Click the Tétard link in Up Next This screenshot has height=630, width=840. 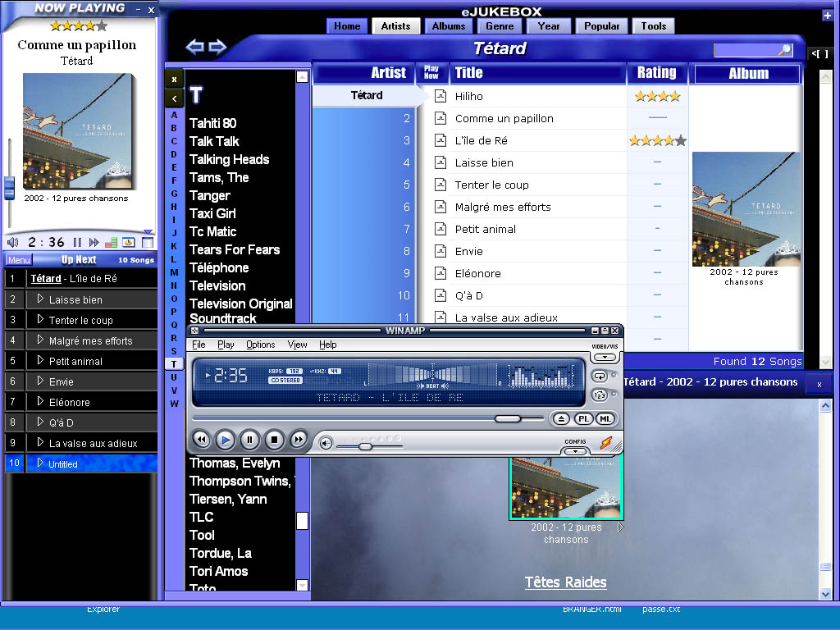click(x=46, y=279)
